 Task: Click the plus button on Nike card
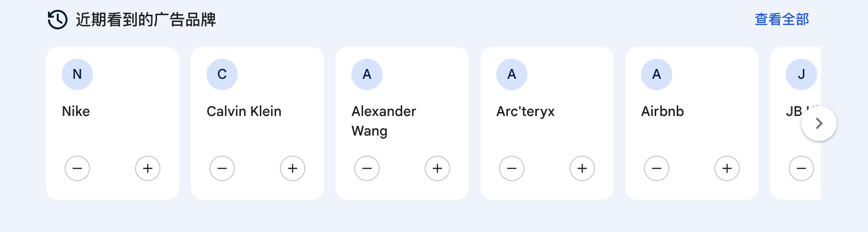tap(148, 168)
